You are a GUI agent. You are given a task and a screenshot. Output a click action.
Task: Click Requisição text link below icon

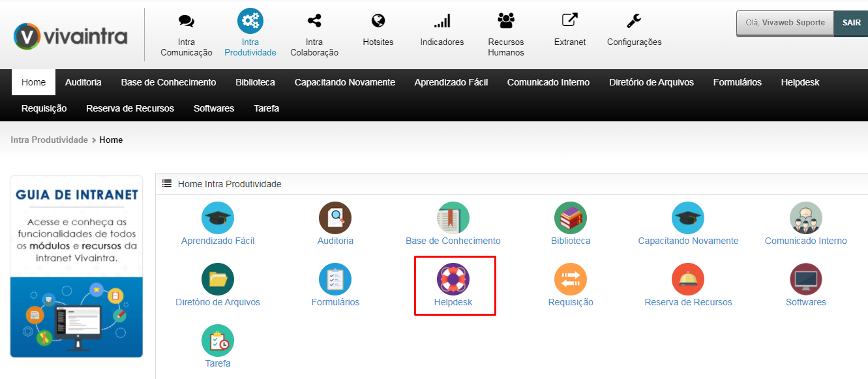[571, 302]
